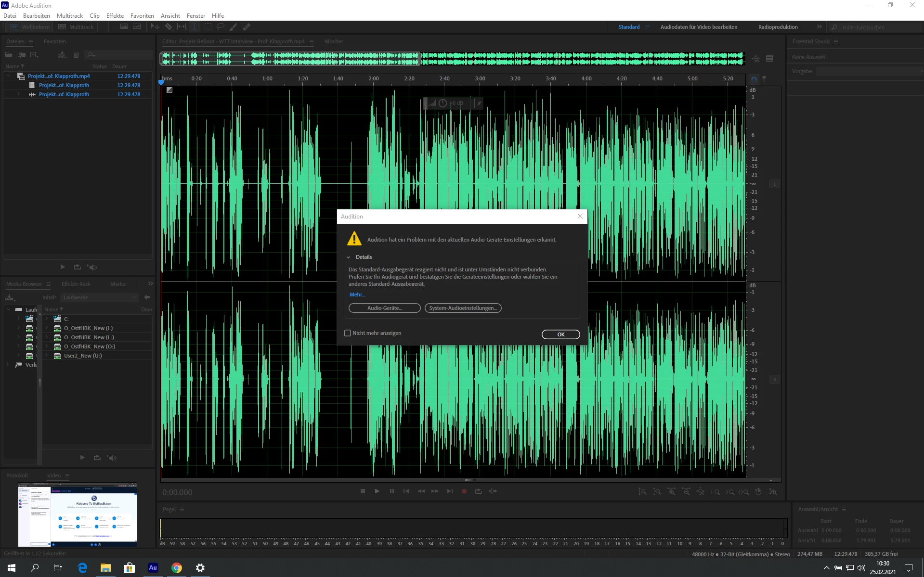This screenshot has width=924, height=577.
Task: Start recording with the red Record button
Action: click(x=464, y=491)
